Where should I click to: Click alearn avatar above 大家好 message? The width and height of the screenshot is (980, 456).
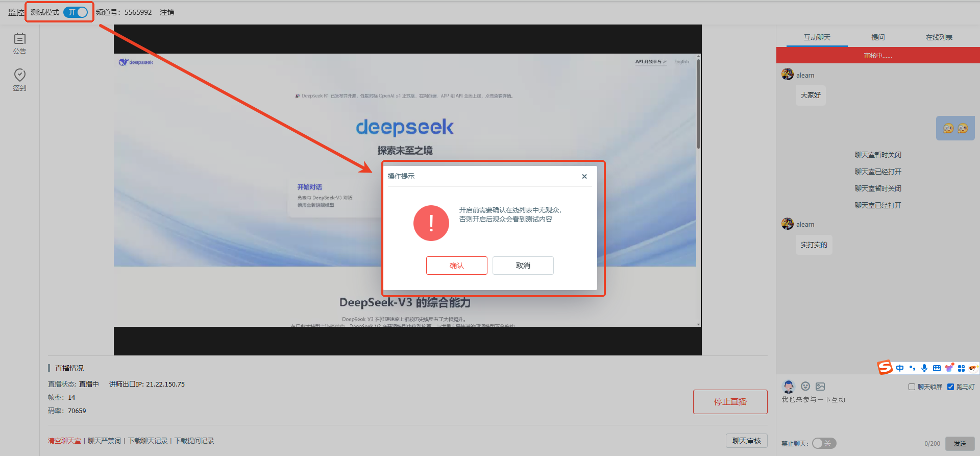787,75
